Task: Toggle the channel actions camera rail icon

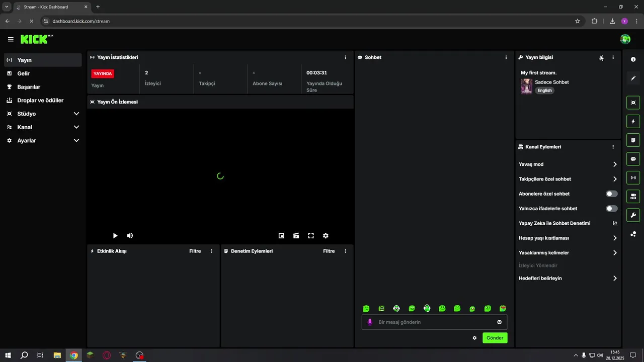Action: point(633,196)
